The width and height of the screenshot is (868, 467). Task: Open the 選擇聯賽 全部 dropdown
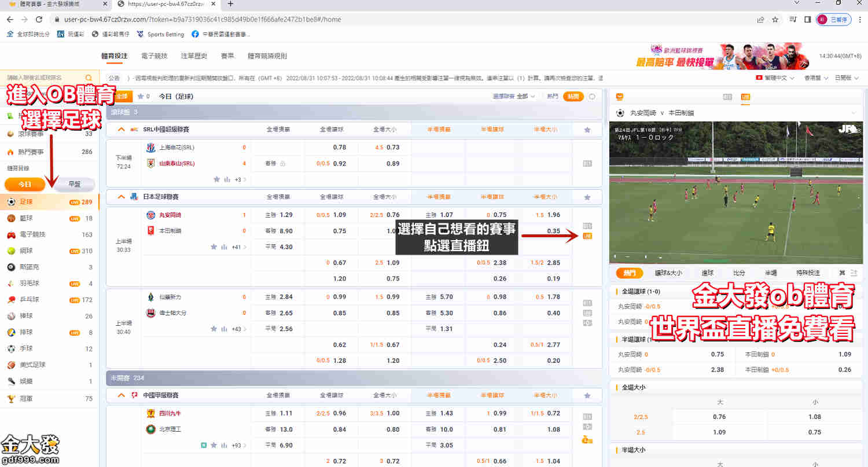[514, 97]
